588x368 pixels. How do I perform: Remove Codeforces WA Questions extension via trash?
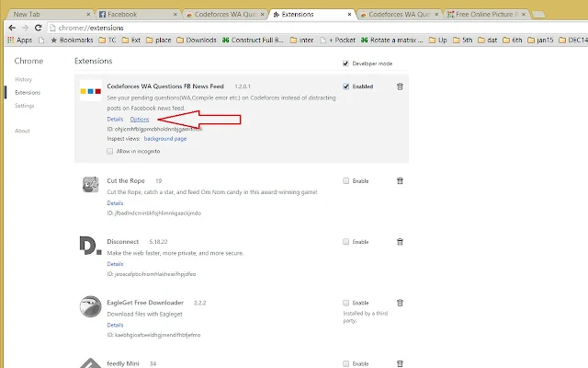point(400,86)
